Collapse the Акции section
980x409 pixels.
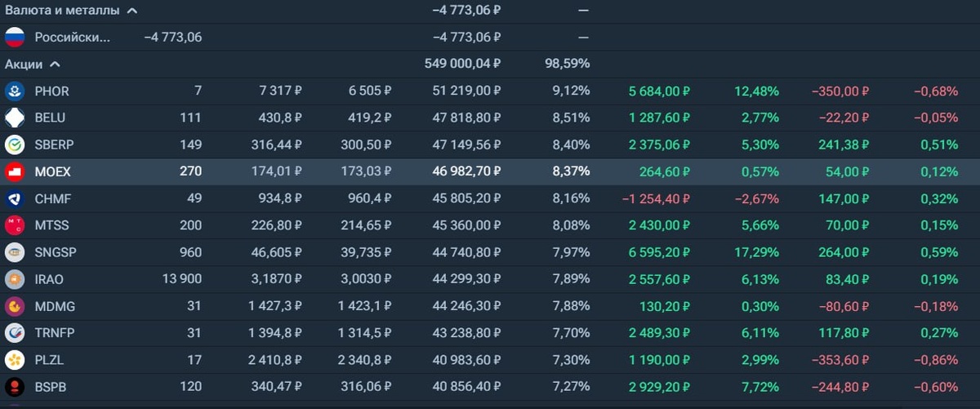(x=55, y=64)
